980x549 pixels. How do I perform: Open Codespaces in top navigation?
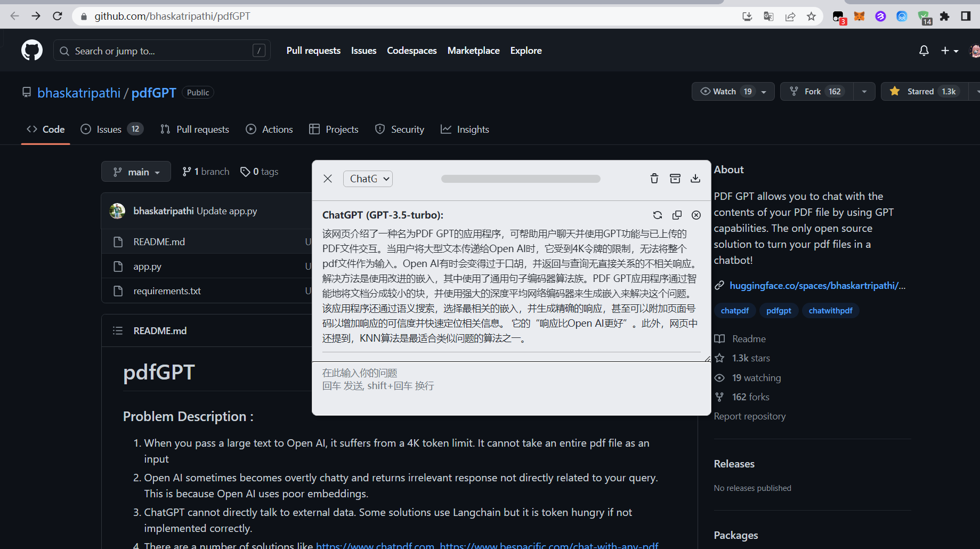click(411, 51)
